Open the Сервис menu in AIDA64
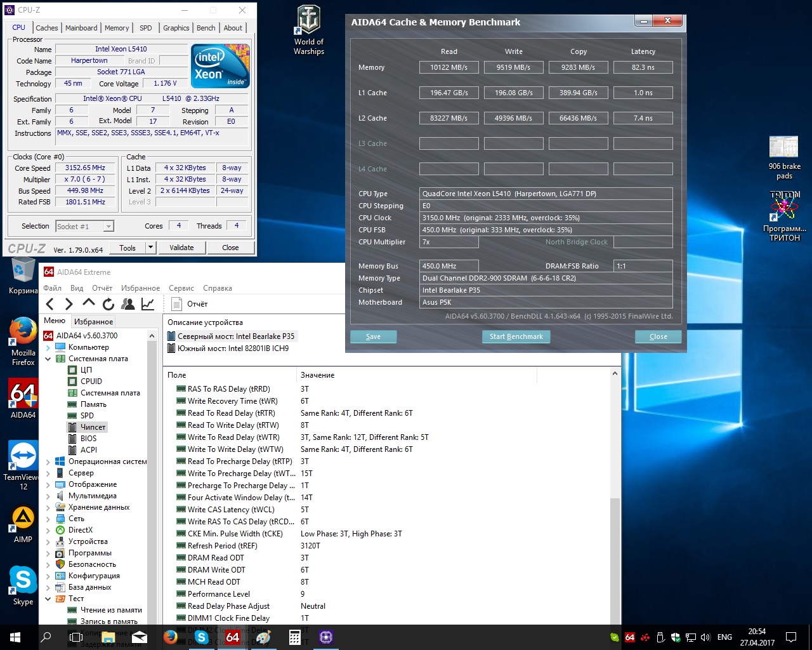 point(181,288)
